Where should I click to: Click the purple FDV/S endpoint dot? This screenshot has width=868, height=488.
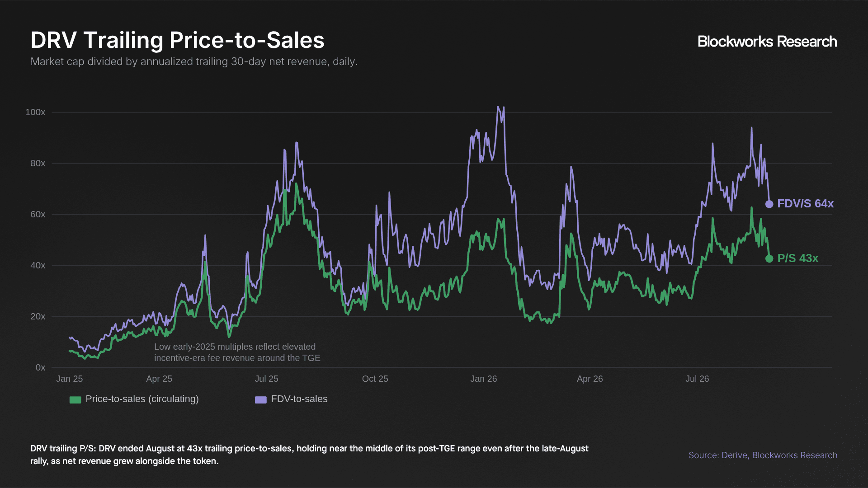pos(769,204)
